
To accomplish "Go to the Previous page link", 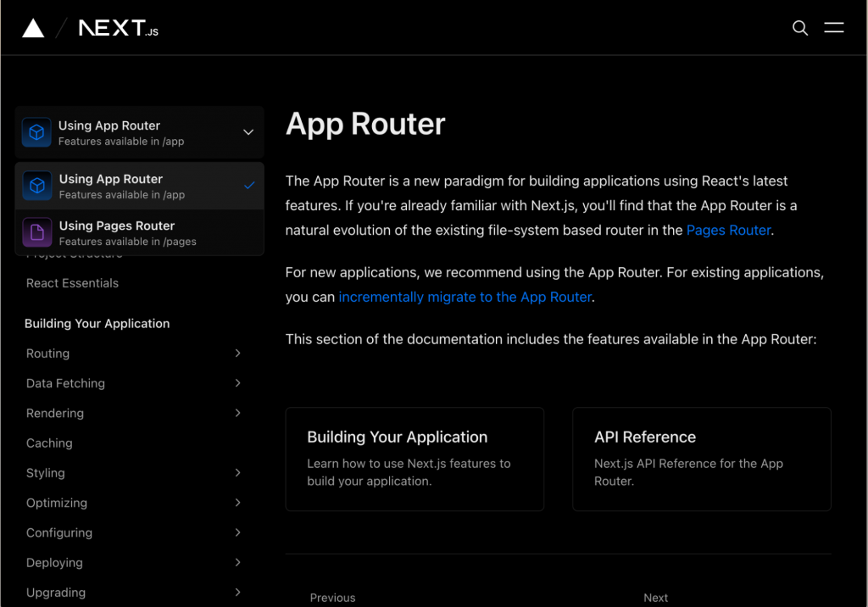I will [x=332, y=598].
